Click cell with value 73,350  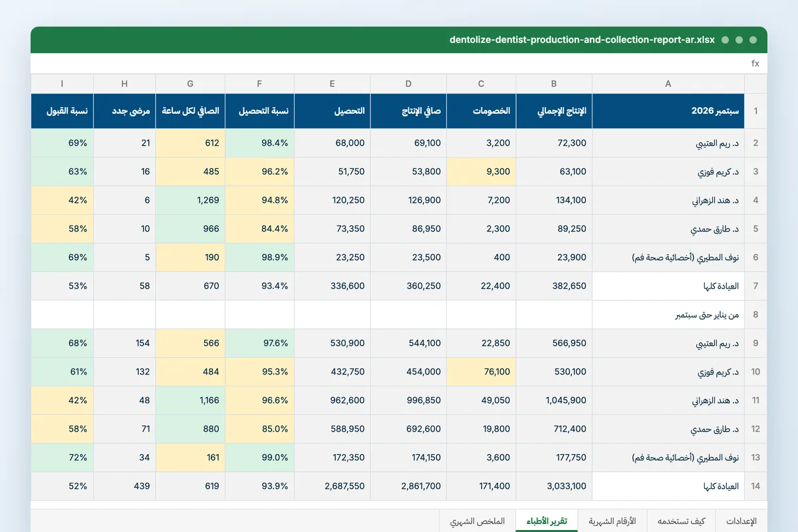coord(332,229)
